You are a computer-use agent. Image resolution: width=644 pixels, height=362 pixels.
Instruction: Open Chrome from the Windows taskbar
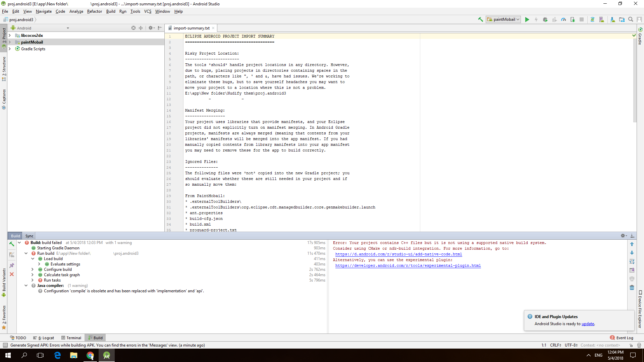pos(90,355)
